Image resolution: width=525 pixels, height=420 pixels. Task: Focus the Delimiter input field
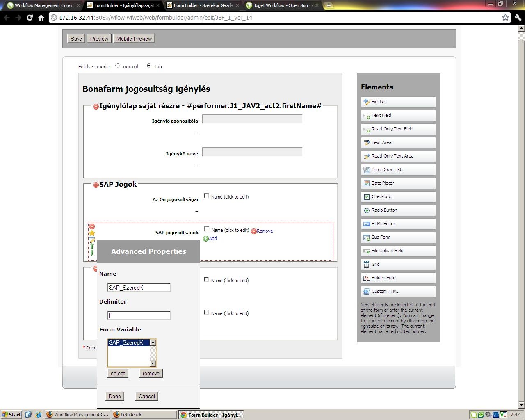click(139, 315)
